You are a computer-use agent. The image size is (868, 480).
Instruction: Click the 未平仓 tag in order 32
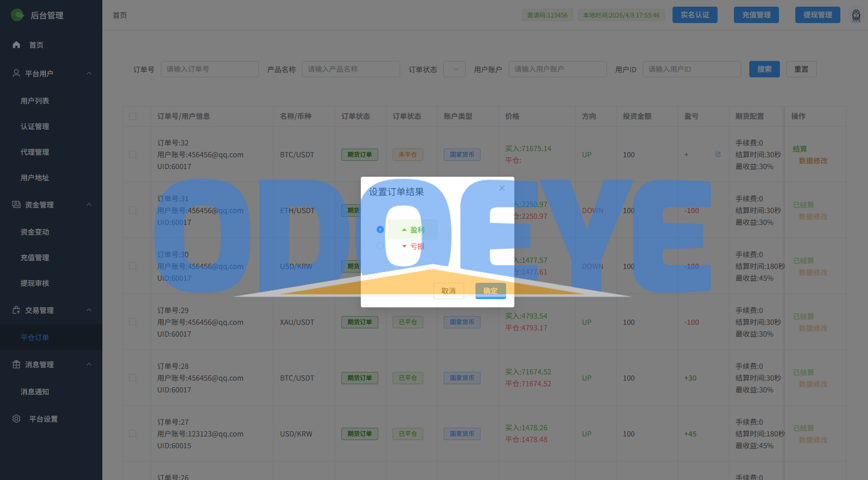408,155
